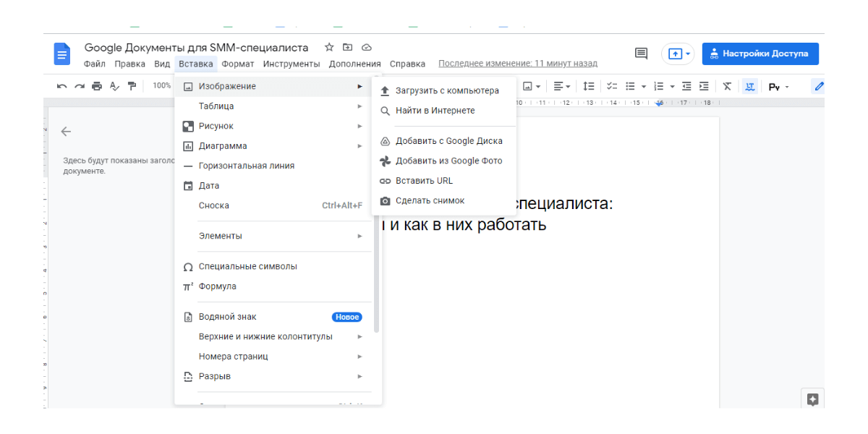This screenshot has width=868, height=434.
Task: Close the outline panel with back arrow
Action: click(x=66, y=132)
